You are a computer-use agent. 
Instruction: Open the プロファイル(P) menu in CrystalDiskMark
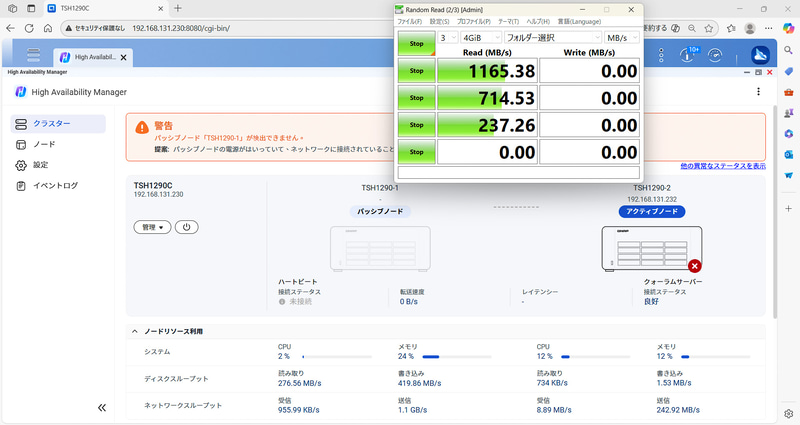coord(473,21)
